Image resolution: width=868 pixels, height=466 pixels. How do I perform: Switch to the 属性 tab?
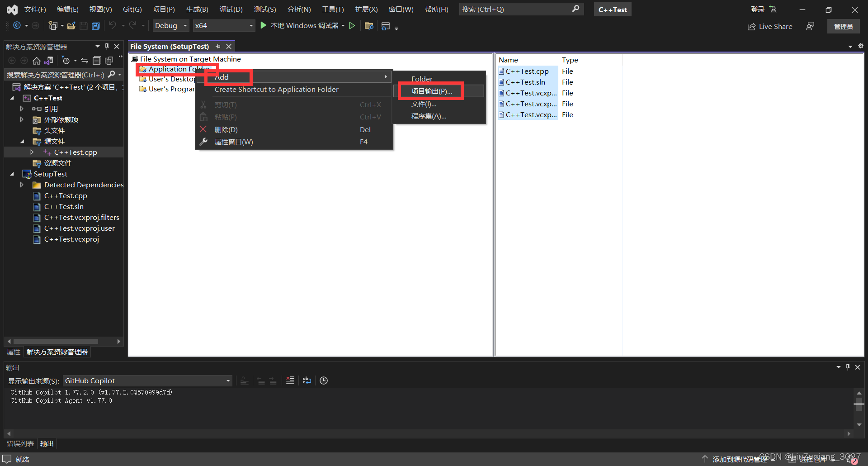click(14, 352)
